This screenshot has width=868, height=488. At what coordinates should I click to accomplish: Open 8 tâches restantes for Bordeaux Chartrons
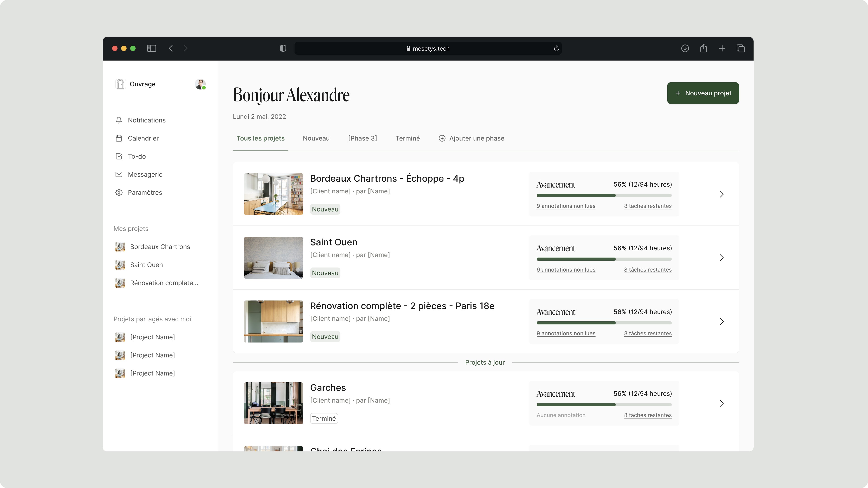(x=648, y=206)
